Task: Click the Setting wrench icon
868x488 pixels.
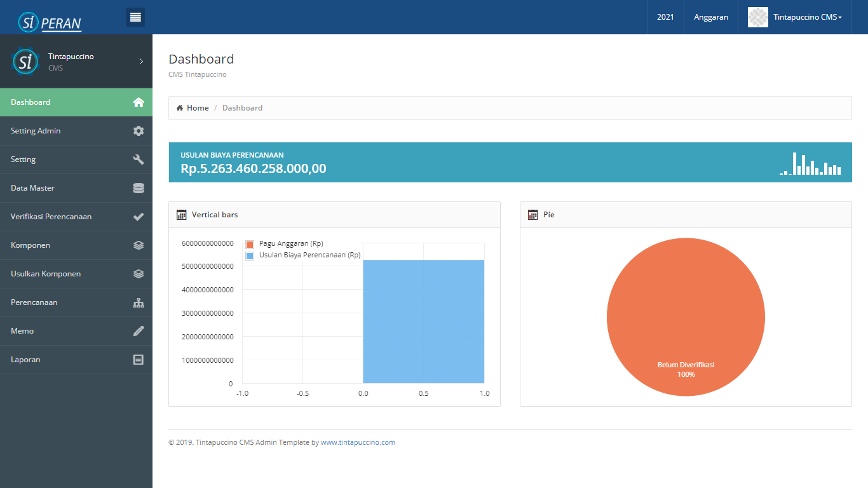Action: (x=139, y=159)
